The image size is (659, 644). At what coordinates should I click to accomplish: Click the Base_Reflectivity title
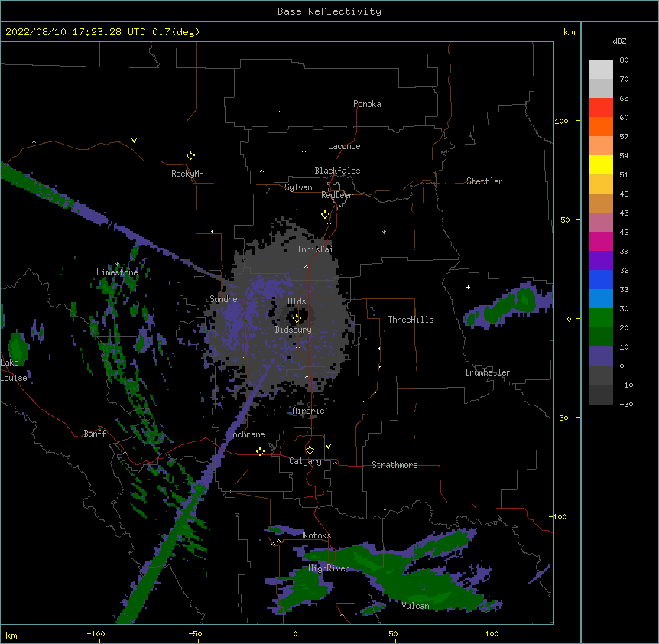[329, 11]
